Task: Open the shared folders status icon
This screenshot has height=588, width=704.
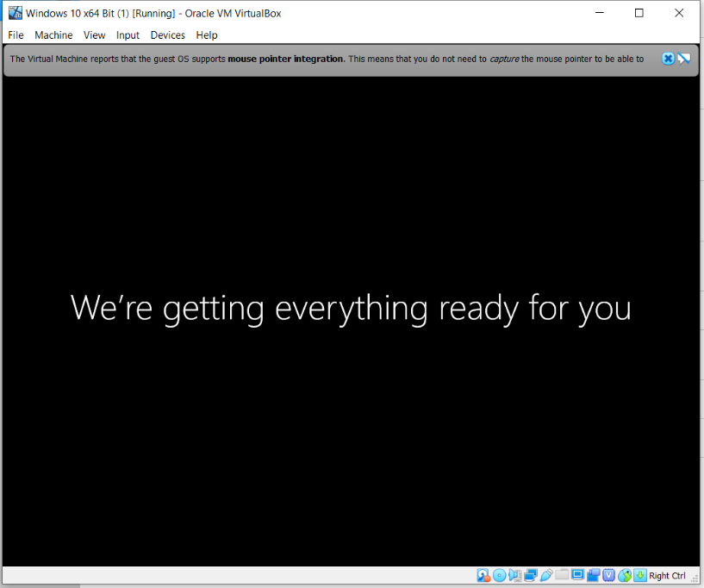Action: (x=561, y=575)
